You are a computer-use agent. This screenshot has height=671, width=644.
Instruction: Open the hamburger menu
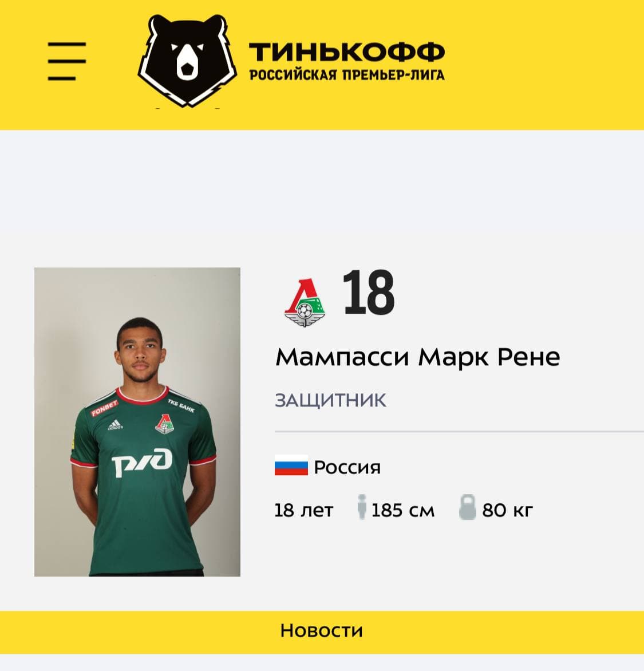[x=67, y=61]
